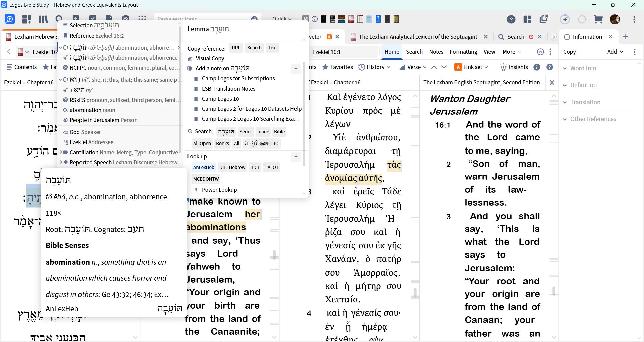
Task: Look up lemma in DBL Hebrew
Action: [232, 167]
